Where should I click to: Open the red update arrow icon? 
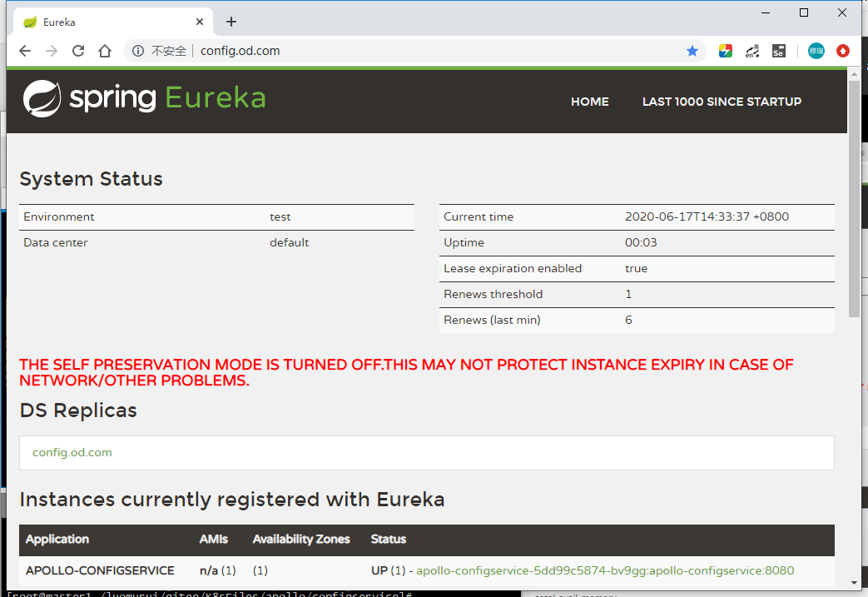point(842,51)
